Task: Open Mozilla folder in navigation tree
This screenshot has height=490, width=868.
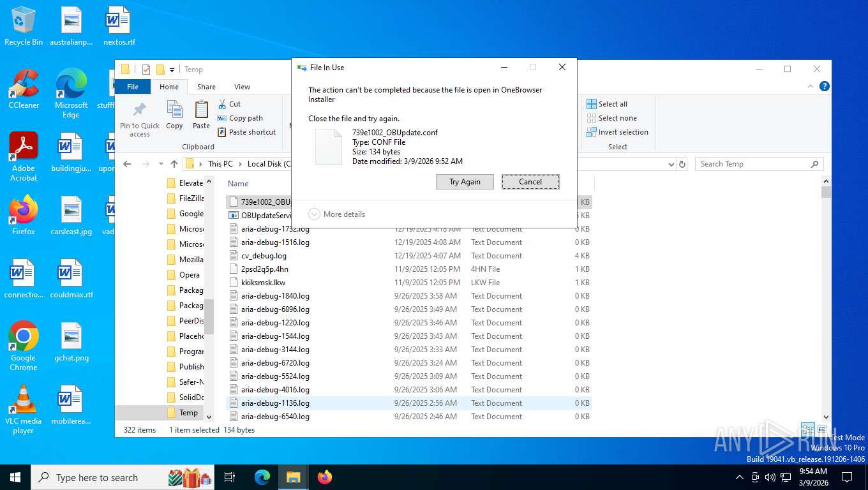Action: [x=185, y=260]
